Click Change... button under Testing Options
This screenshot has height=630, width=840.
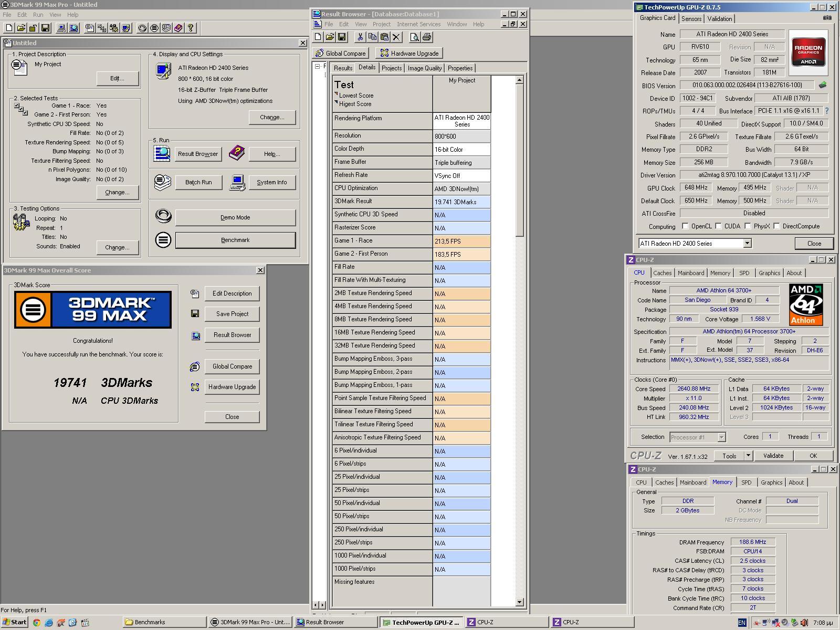(117, 247)
